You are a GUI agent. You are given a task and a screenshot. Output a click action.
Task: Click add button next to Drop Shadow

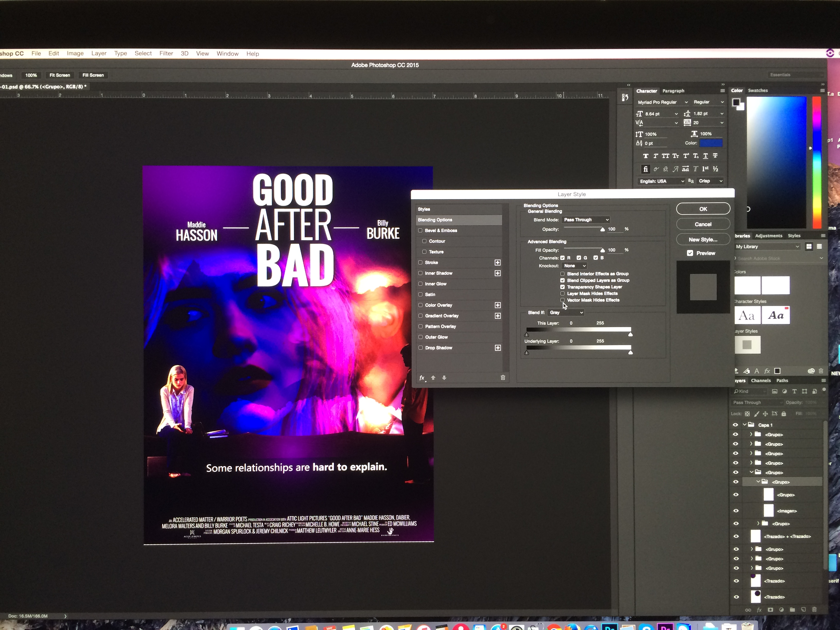pyautogui.click(x=497, y=348)
